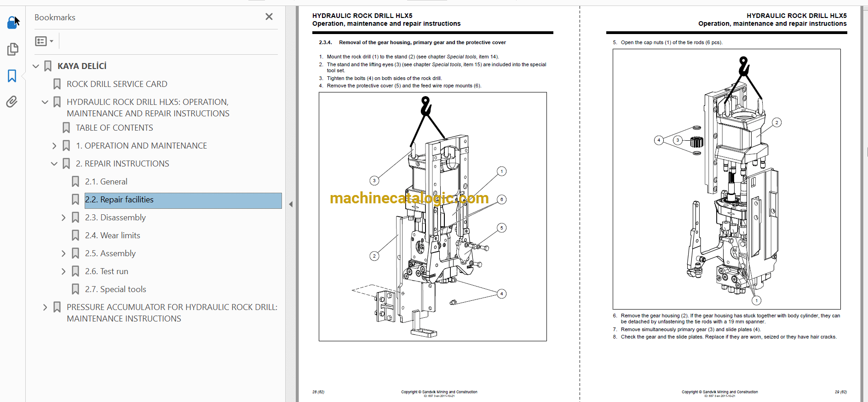This screenshot has width=868, height=402.
Task: Open Pressure Accumulator maintenance instructions bookmark
Action: click(172, 313)
